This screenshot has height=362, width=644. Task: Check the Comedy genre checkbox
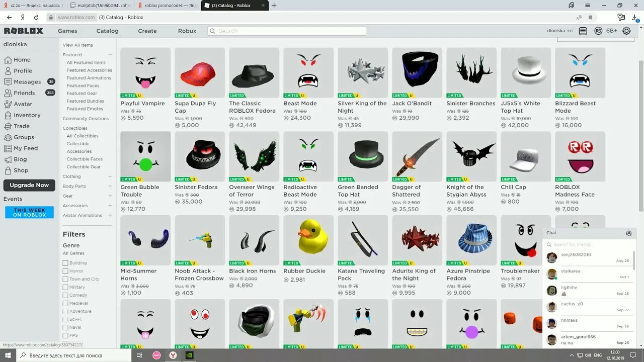pos(65,295)
